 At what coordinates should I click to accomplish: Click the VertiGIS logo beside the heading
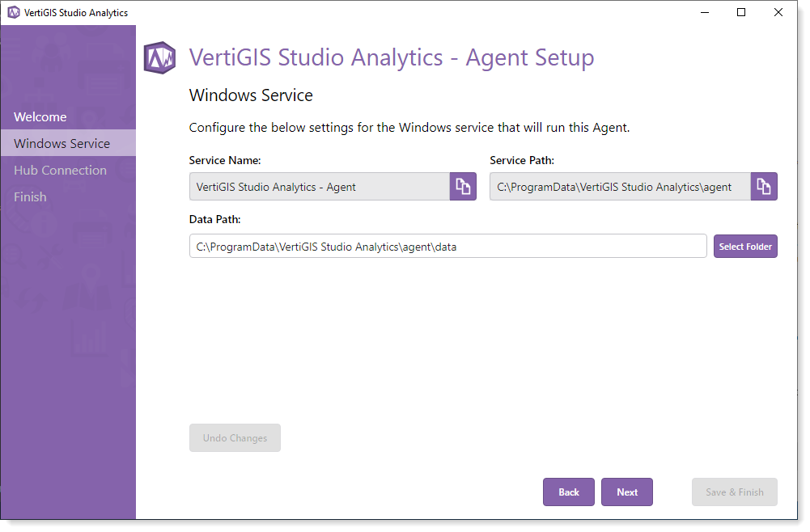pyautogui.click(x=159, y=58)
